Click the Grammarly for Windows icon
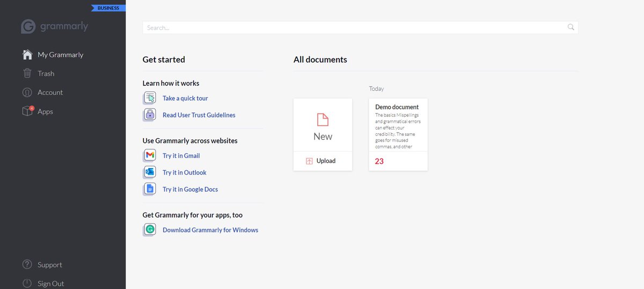Screen dimensions: 644x289 [x=150, y=230]
